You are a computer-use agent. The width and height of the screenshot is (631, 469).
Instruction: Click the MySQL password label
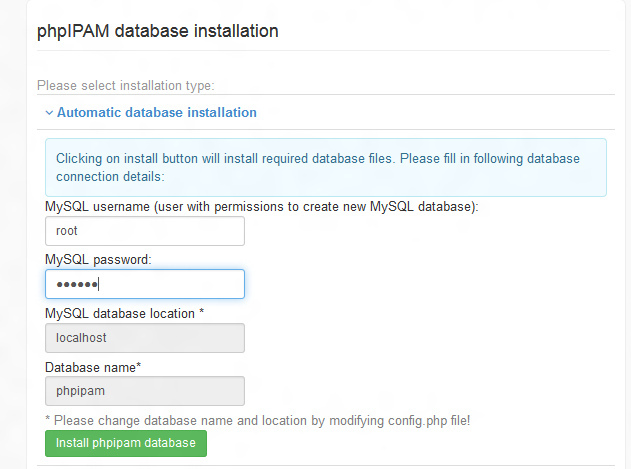(98, 260)
